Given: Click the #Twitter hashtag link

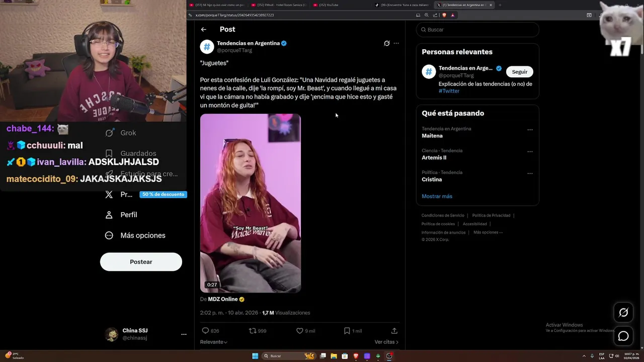Looking at the screenshot, I should 449,91.
